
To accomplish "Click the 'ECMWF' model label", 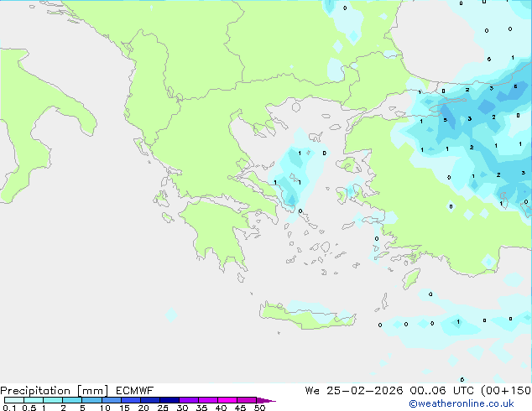I will point(135,391).
